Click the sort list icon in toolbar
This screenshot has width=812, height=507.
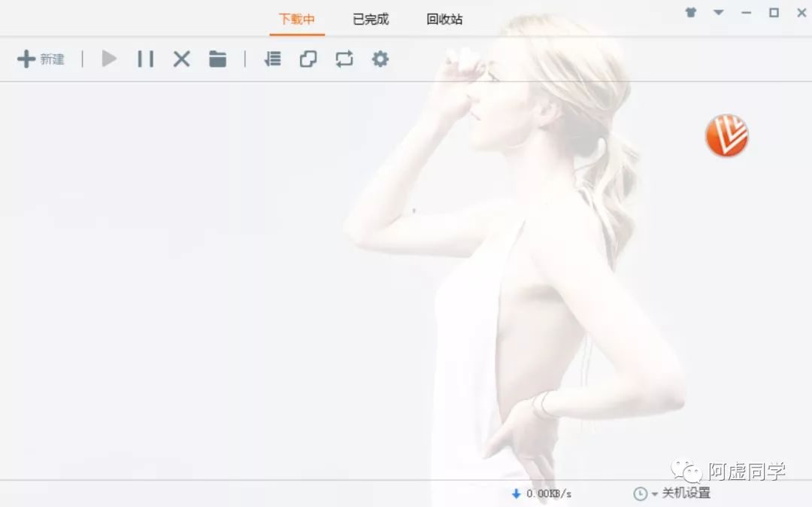(272, 59)
